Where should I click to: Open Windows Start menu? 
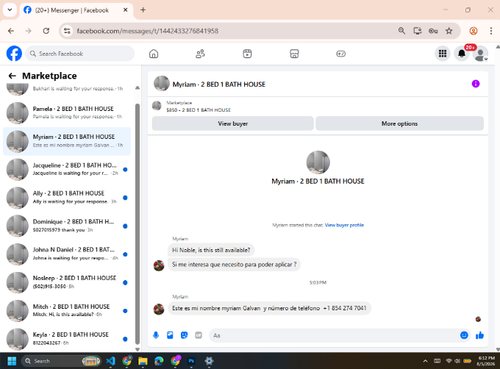pos(12,361)
